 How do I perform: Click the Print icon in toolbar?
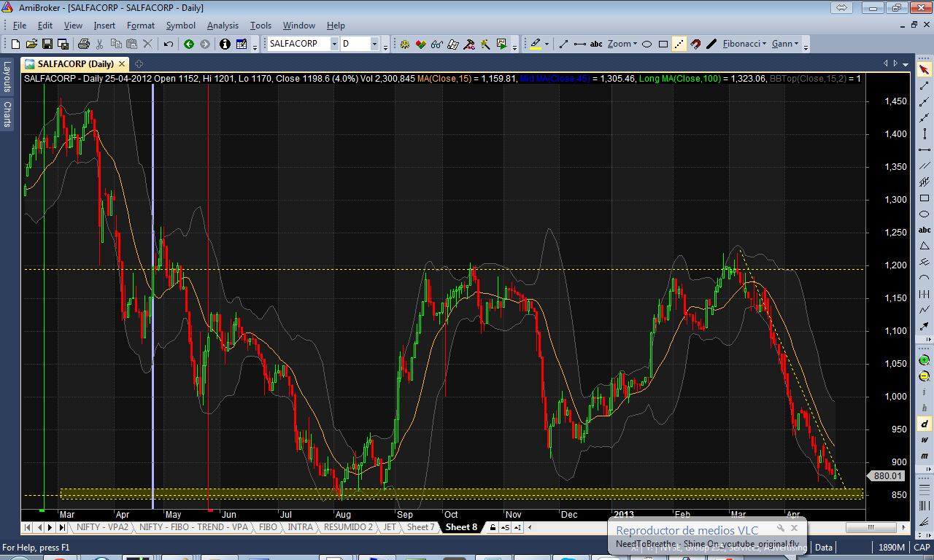83,44
